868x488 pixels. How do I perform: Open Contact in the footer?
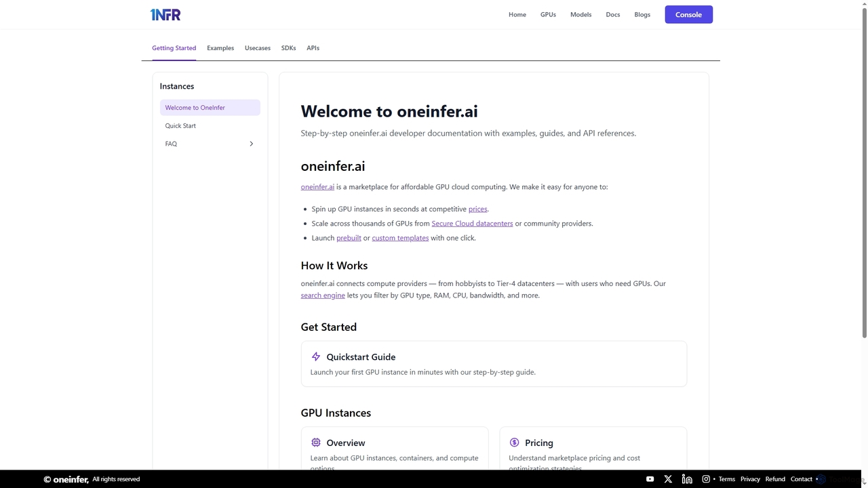click(x=802, y=479)
